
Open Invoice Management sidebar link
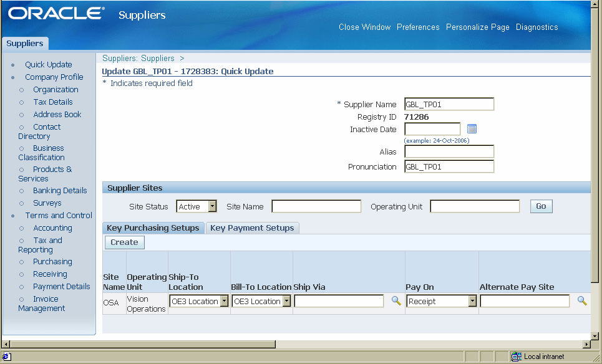coord(41,304)
